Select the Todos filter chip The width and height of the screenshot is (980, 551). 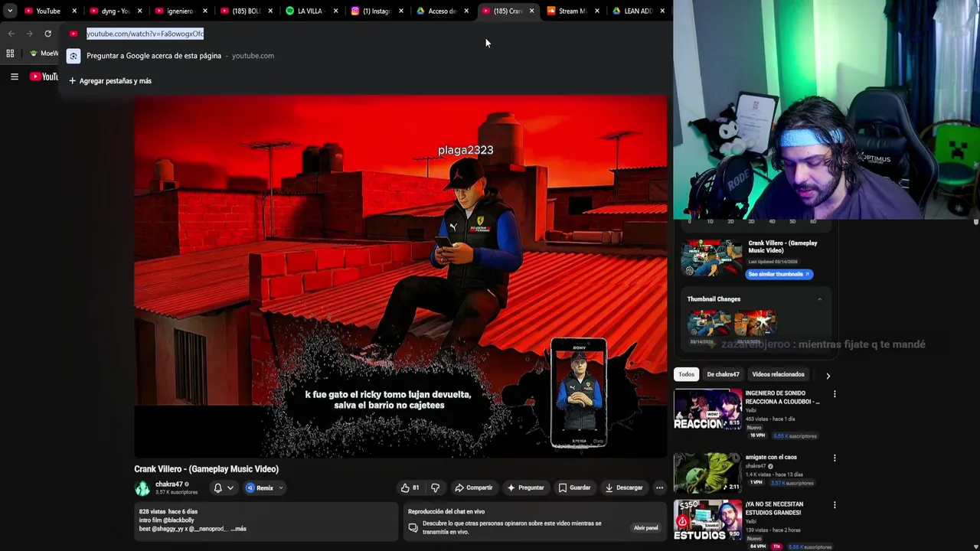tap(686, 374)
